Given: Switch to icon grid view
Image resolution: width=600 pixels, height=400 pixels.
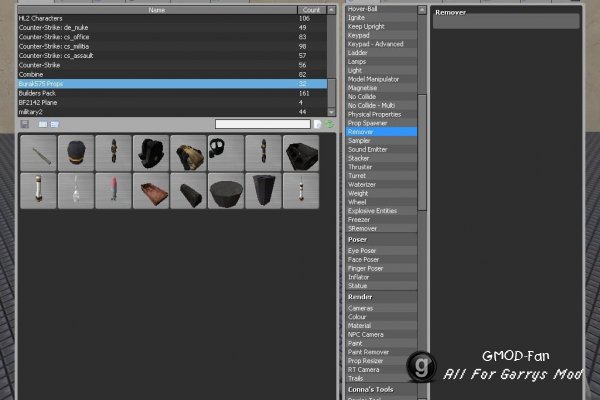Looking at the screenshot, I should pos(42,124).
